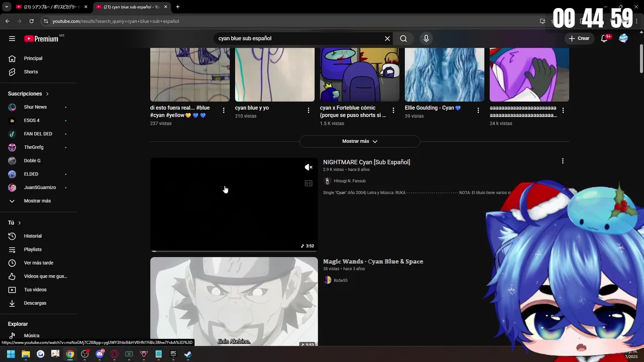Play the Magic Wands video thumbnail
The image size is (644, 362).
(234, 302)
